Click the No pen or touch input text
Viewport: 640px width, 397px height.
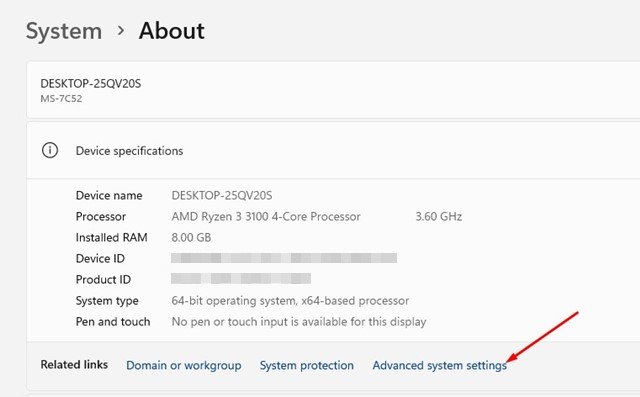pyautogui.click(x=299, y=322)
